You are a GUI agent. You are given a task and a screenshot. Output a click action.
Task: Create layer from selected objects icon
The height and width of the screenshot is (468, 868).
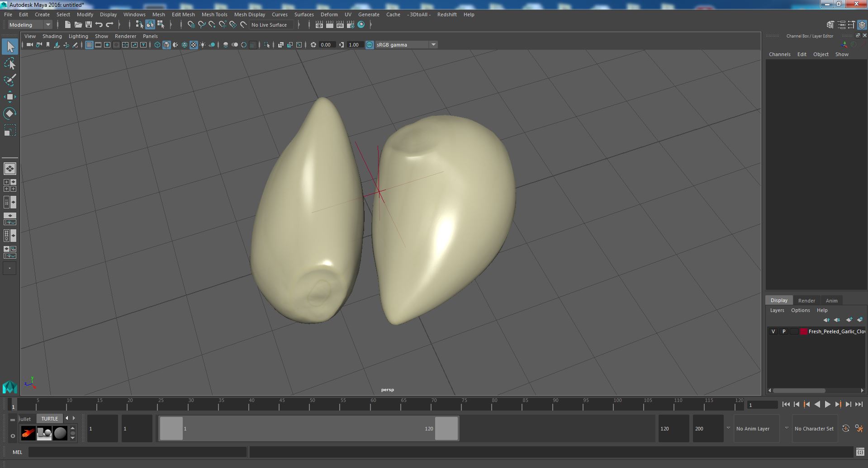tap(860, 320)
